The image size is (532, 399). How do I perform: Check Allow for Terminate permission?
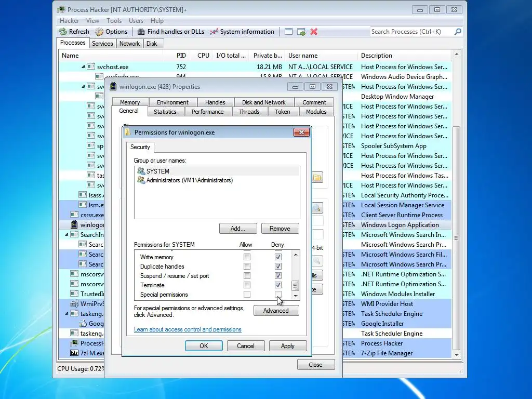[247, 285]
